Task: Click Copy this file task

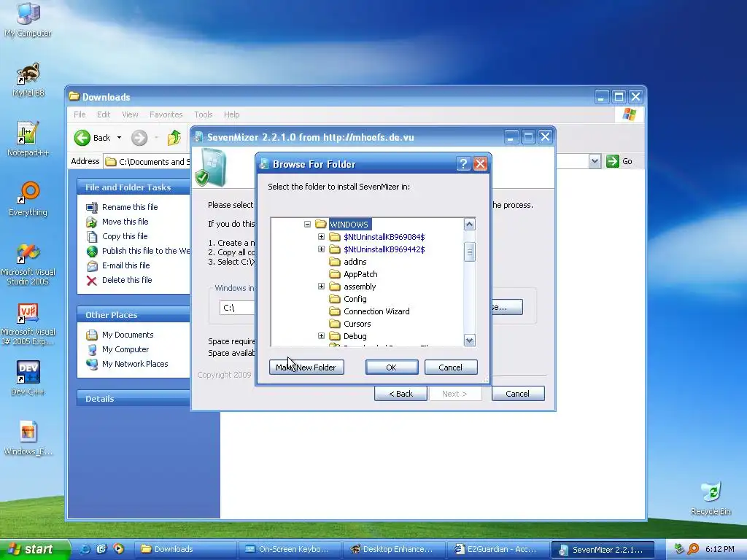Action: coord(117,237)
